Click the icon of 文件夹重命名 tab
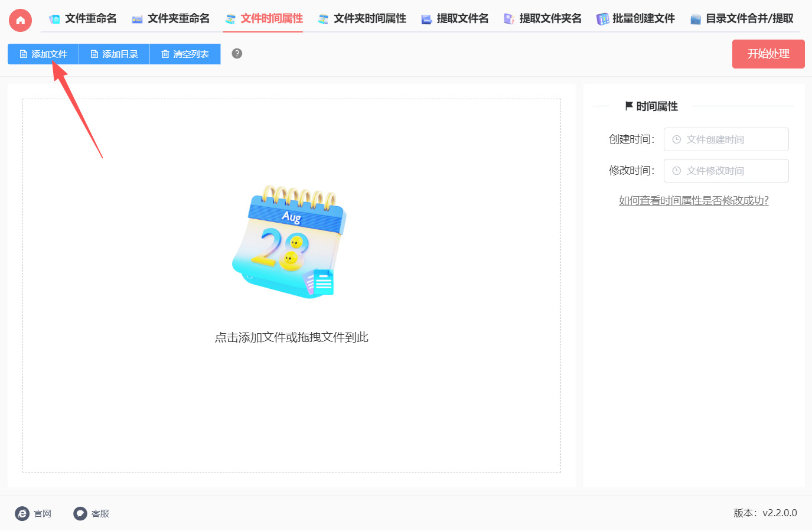The width and height of the screenshot is (812, 531). point(137,19)
